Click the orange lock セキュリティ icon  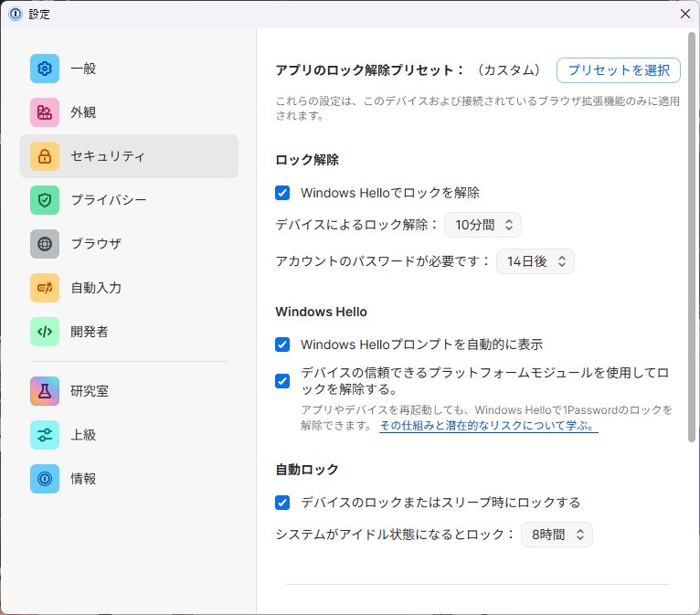(x=45, y=156)
